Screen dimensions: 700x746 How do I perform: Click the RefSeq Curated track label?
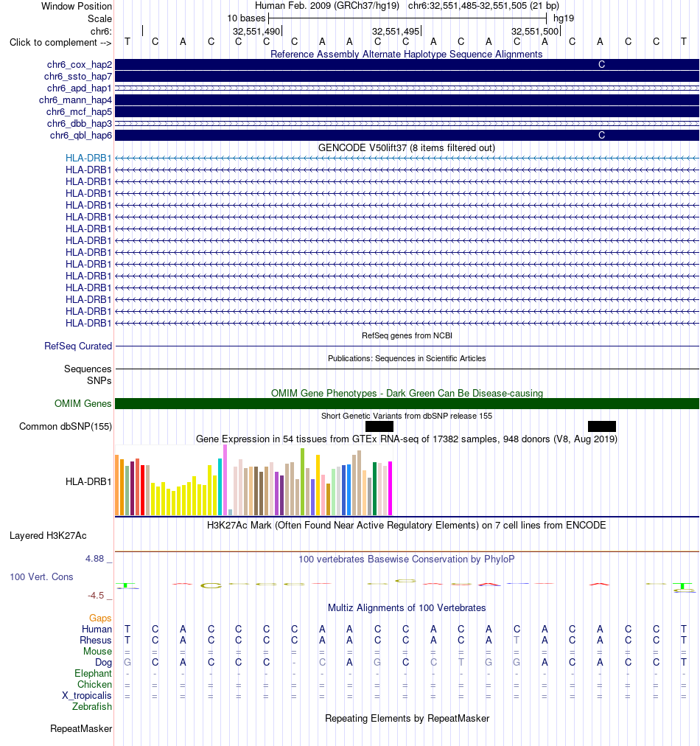pyautogui.click(x=78, y=346)
